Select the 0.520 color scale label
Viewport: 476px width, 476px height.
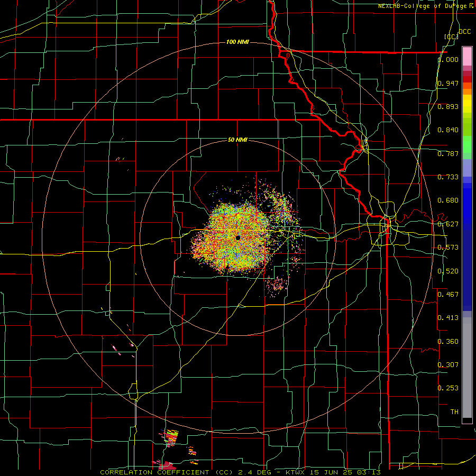(448, 271)
